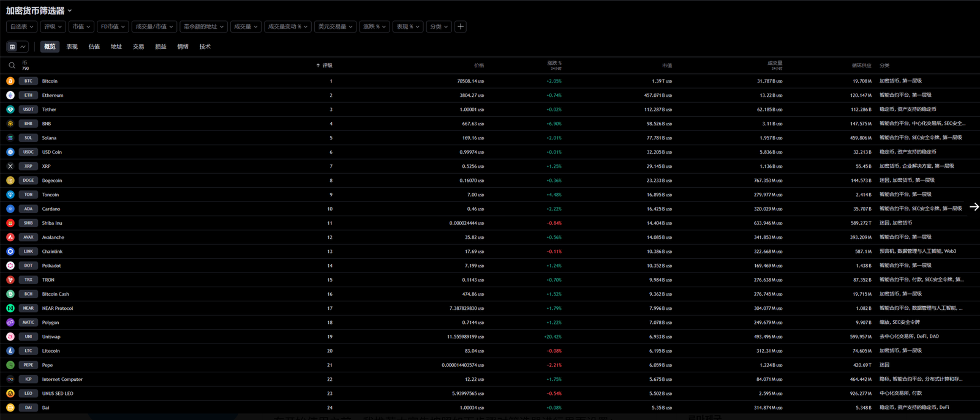Click the coin search magnifier icon
This screenshot has height=420, width=980.
[x=12, y=65]
